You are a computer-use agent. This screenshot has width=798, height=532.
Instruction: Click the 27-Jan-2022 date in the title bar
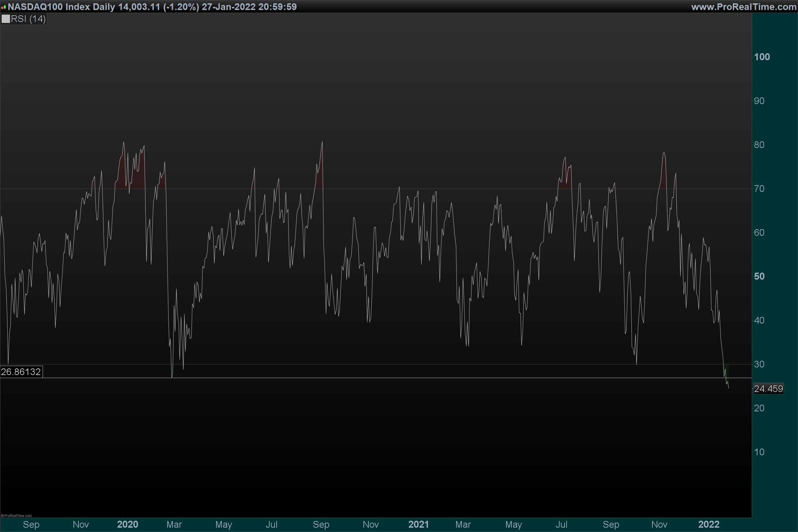coord(228,7)
